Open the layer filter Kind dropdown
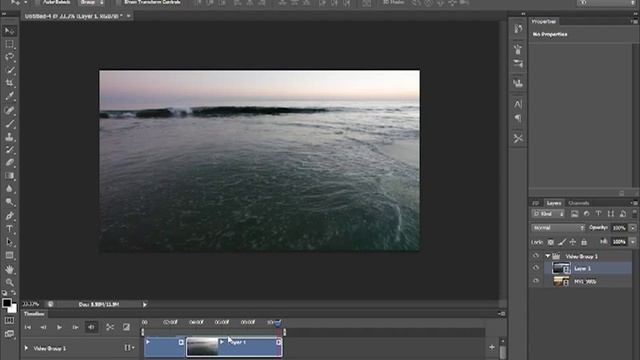The width and height of the screenshot is (640, 360). (548, 214)
